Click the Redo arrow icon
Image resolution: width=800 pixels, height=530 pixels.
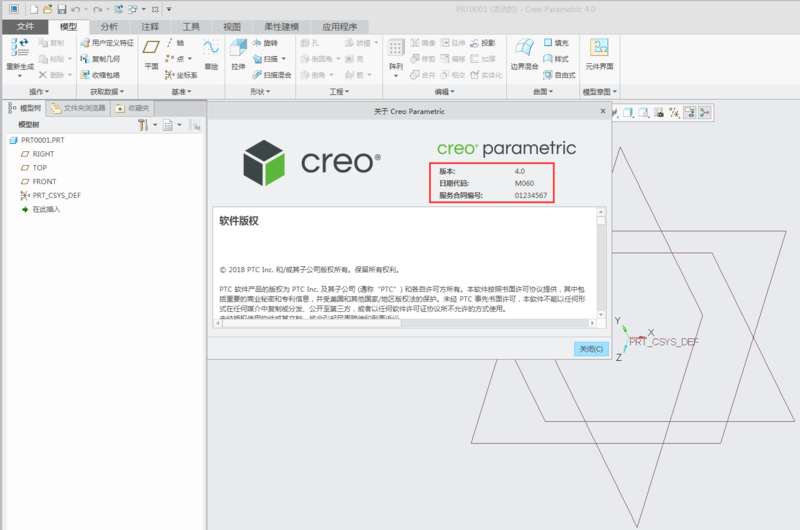(x=97, y=9)
